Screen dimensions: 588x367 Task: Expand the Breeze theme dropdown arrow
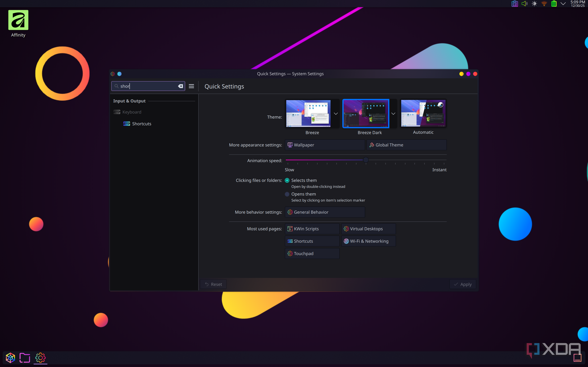coord(336,114)
